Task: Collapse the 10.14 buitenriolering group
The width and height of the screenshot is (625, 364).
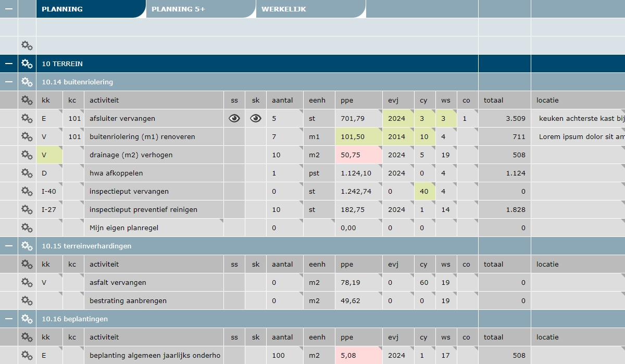Action: pyautogui.click(x=9, y=82)
